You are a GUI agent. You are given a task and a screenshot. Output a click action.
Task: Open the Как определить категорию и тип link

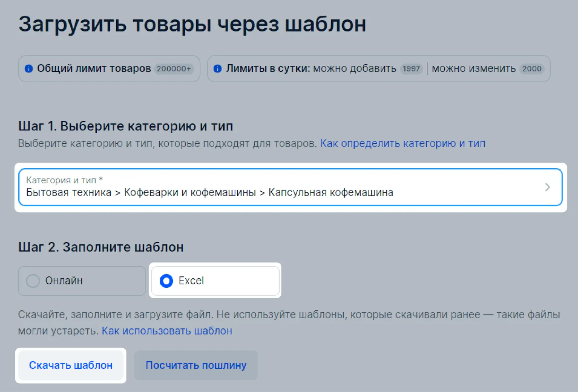pos(402,143)
